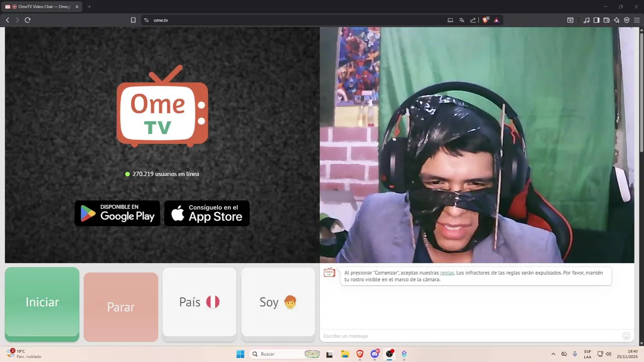644x362 pixels.
Task: Open the network and volume quick settings
Action: point(604,354)
